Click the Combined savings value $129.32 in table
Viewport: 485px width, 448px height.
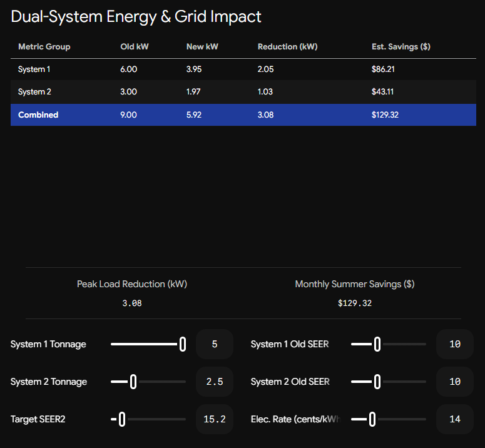point(385,115)
